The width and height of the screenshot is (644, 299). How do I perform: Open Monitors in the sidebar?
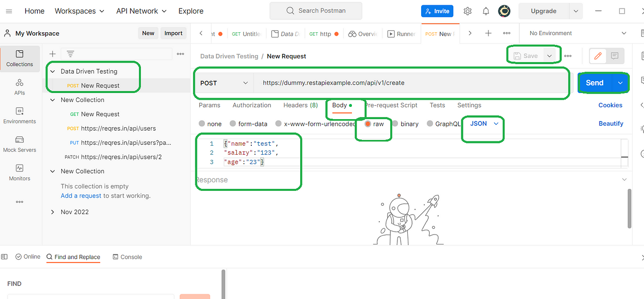coord(19,173)
